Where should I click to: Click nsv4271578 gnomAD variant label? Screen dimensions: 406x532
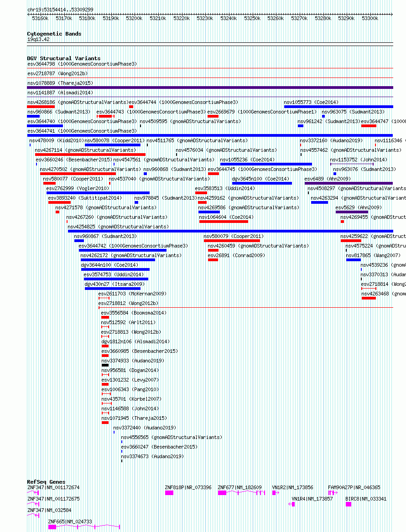[x=106, y=207]
